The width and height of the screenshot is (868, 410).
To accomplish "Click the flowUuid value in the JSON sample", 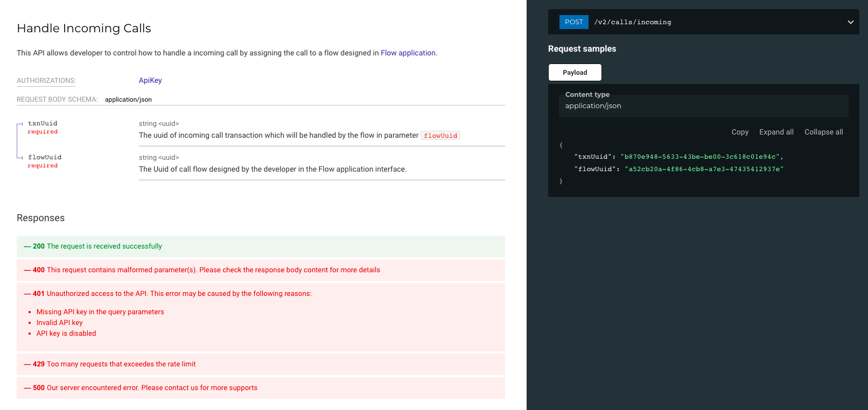I will pos(704,169).
